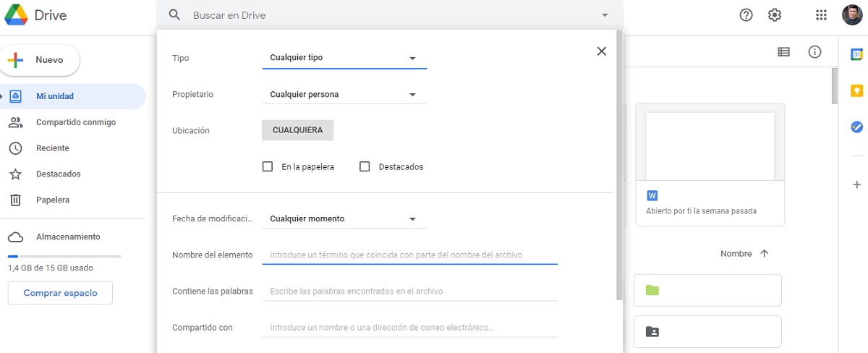Close the advanced search panel
Screen dimensions: 868x353
click(601, 51)
